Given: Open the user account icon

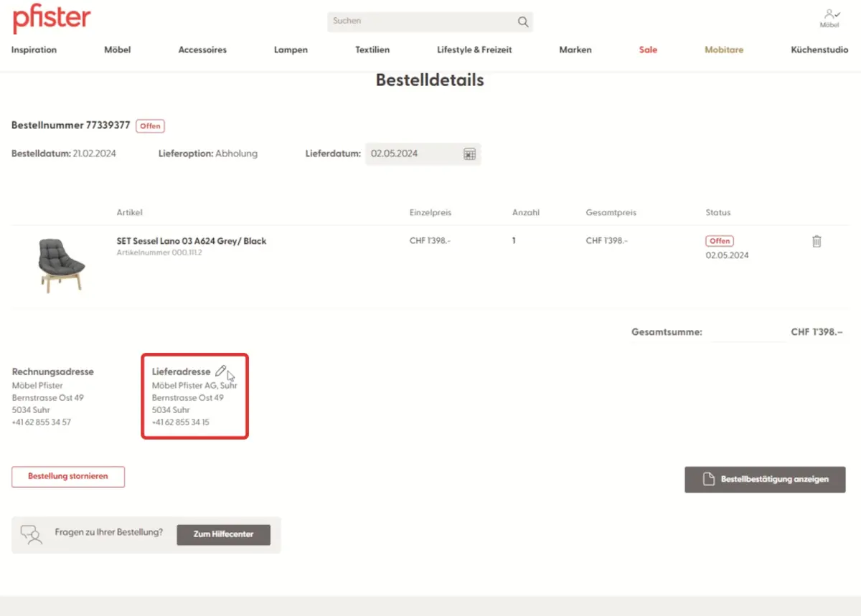Looking at the screenshot, I should (x=829, y=14).
